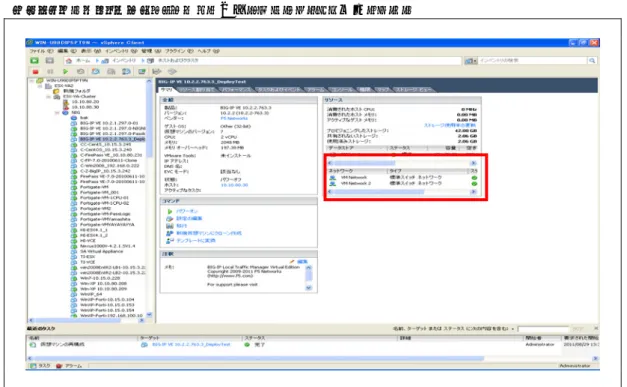Click the inventory tree vertical scrollbar
This screenshot has width=627, height=387.
click(149, 198)
